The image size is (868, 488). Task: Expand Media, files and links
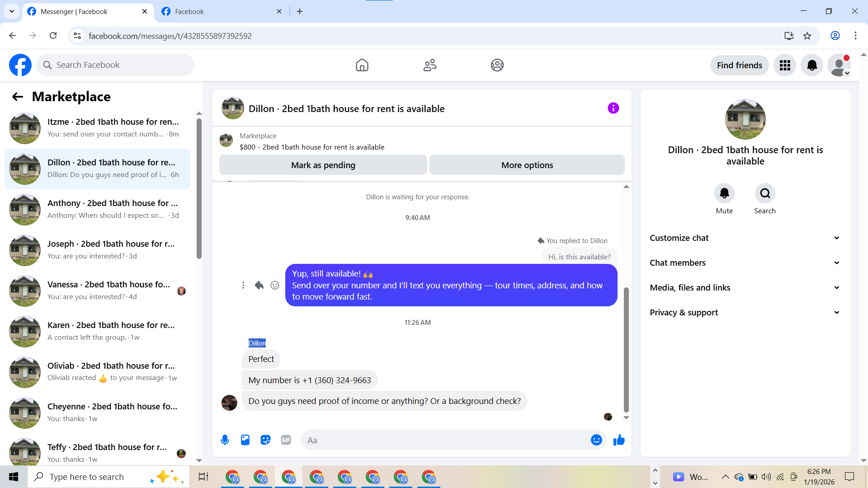tap(745, 288)
